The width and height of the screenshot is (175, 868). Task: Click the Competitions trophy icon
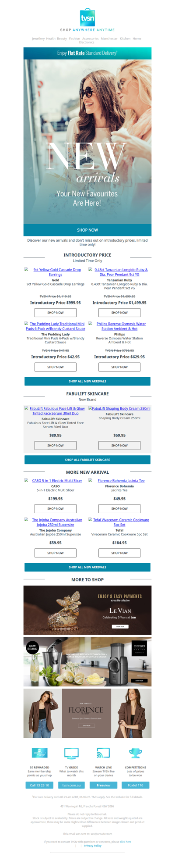pyautogui.click(x=135, y=754)
